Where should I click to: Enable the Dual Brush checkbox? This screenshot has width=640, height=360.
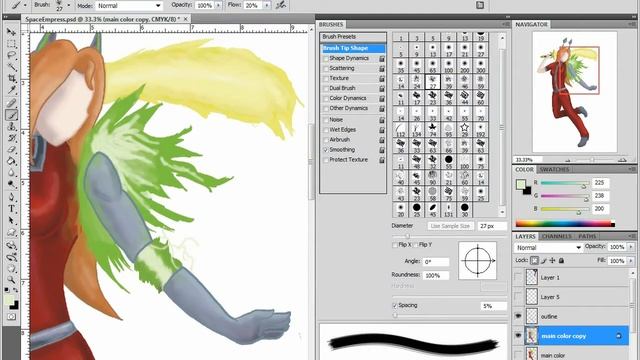326,89
